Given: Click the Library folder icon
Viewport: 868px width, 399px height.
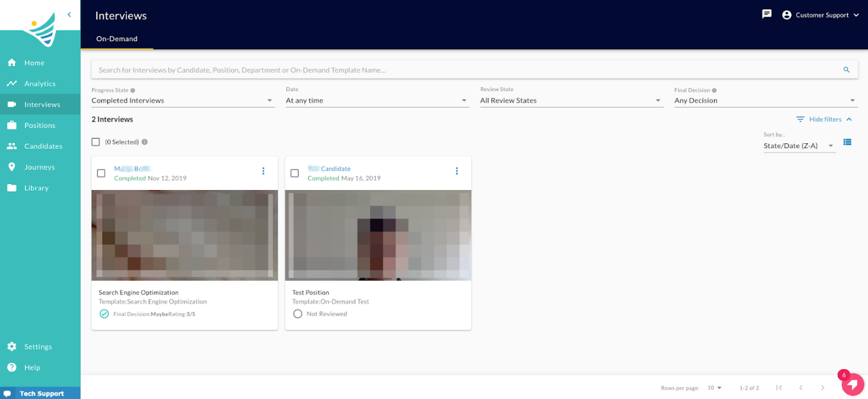Looking at the screenshot, I should coord(12,188).
